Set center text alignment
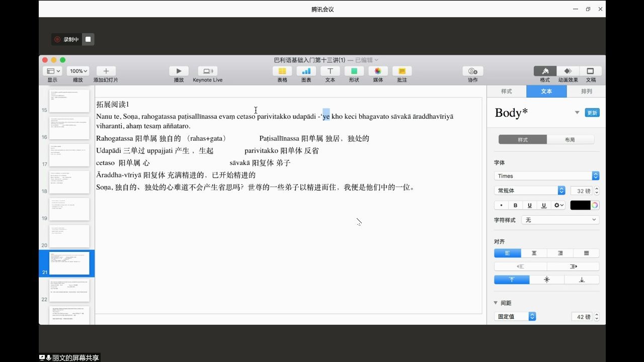Image resolution: width=644 pixels, height=362 pixels. 534,253
